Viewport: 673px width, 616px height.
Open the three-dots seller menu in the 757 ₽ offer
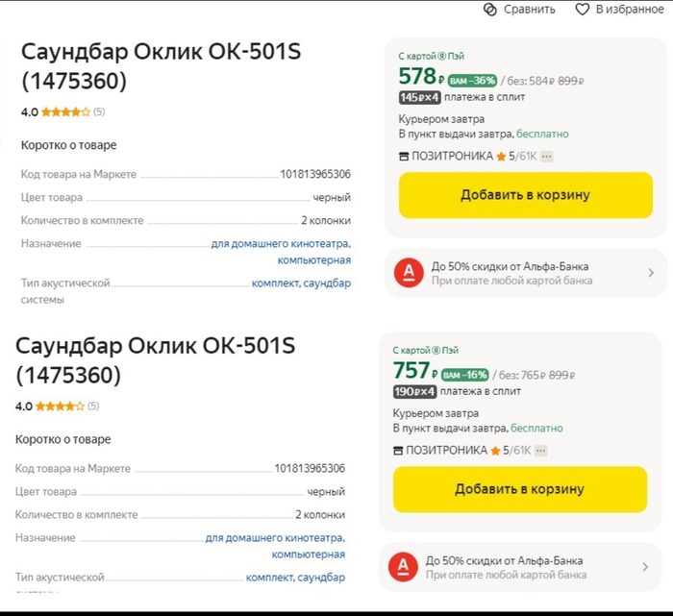pos(540,451)
